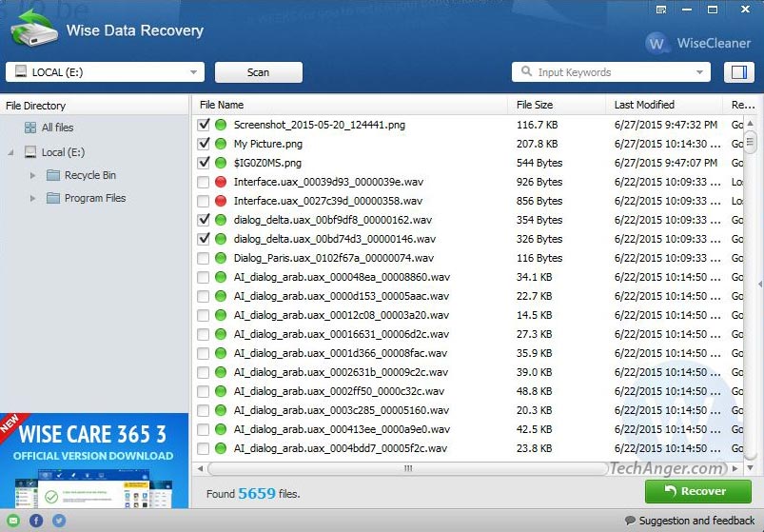Viewport: 764px width, 532px height.
Task: Click the 48.8 KB file size cell
Action: tap(534, 391)
